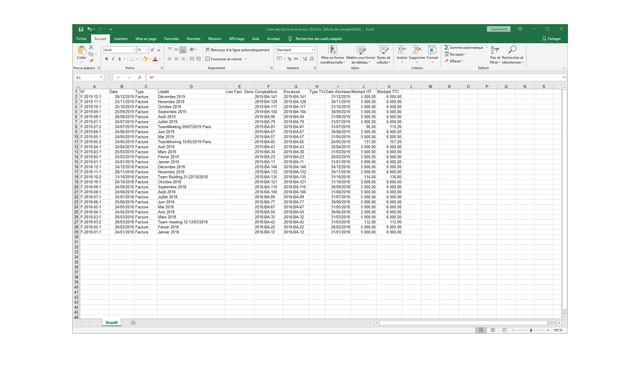
Task: Open Mise en forme conditionnelle
Action: click(332, 55)
